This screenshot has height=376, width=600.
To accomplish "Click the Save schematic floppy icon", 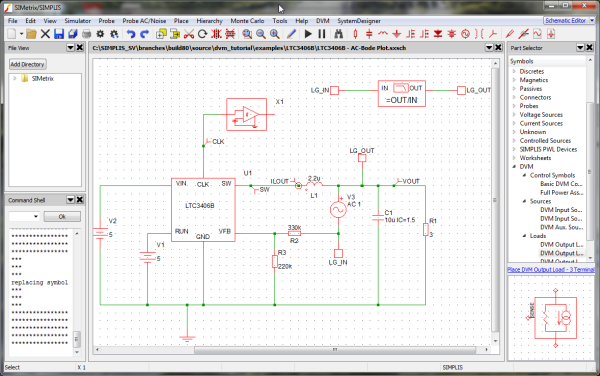I will point(59,34).
